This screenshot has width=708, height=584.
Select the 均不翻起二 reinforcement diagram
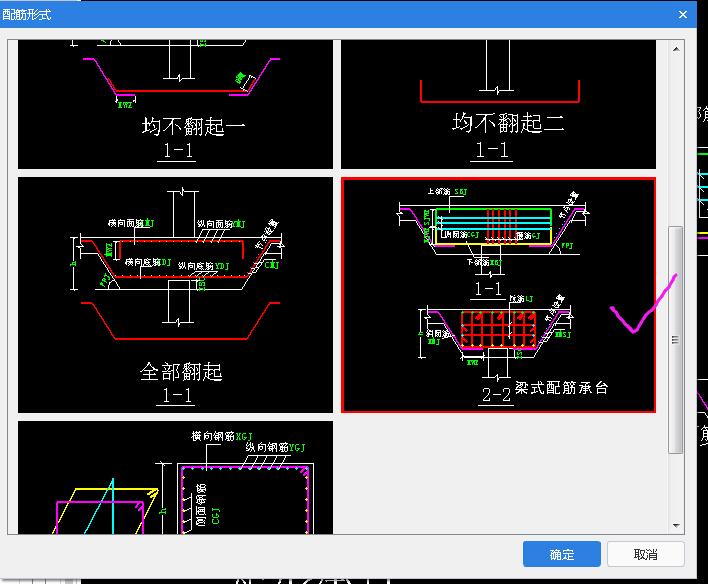498,104
